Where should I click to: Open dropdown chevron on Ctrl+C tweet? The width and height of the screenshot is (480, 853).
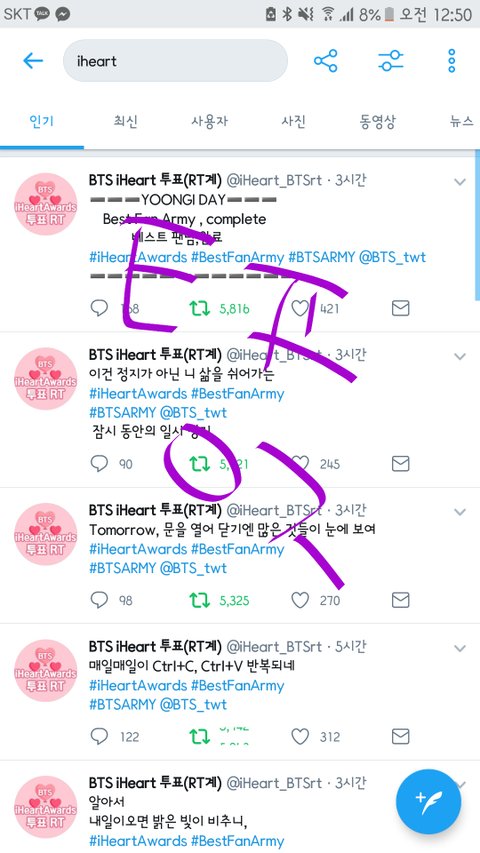tap(460, 648)
